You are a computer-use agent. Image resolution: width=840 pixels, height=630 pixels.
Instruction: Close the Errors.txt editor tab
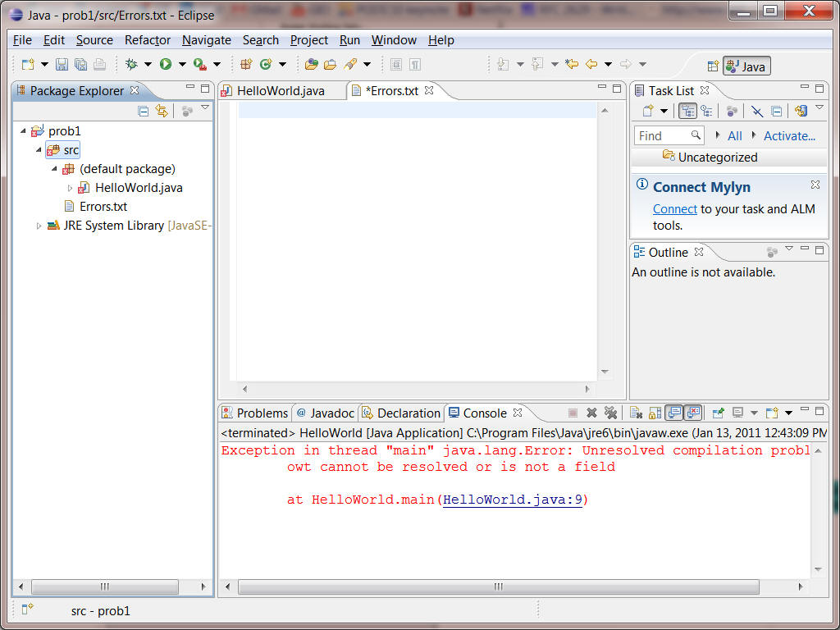[x=428, y=90]
